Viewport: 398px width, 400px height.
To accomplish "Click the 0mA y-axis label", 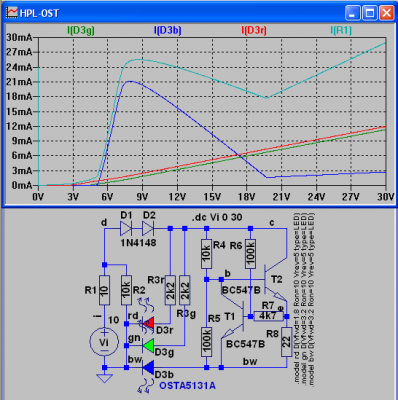I will (21, 185).
